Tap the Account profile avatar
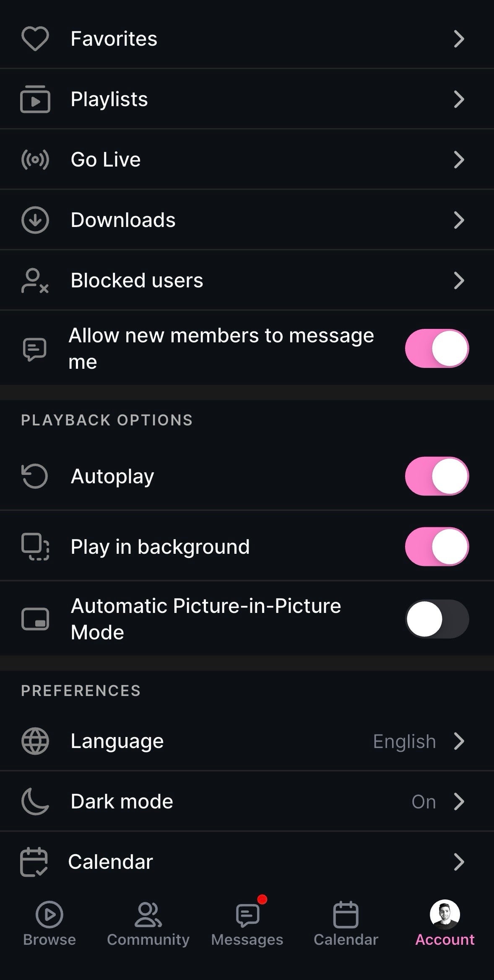Viewport: 494px width, 980px height. (445, 915)
